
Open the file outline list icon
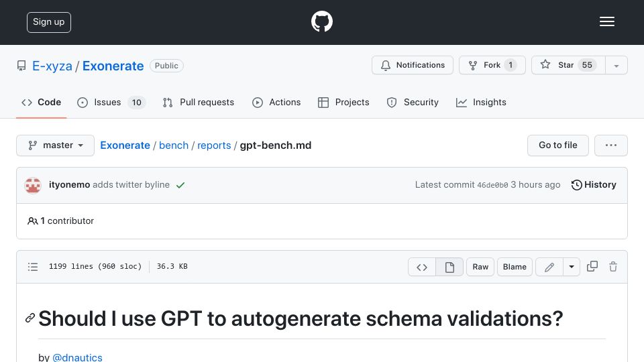[33, 267]
